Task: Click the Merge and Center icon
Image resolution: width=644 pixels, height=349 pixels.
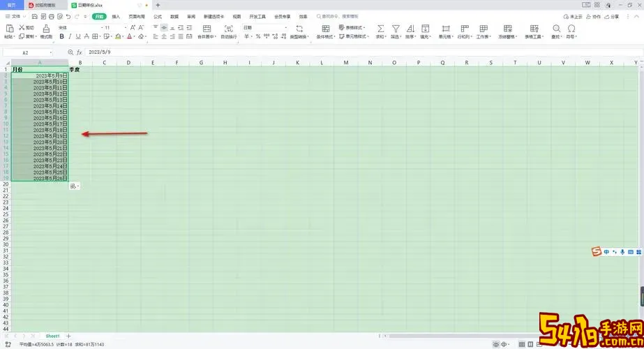Action: [207, 29]
